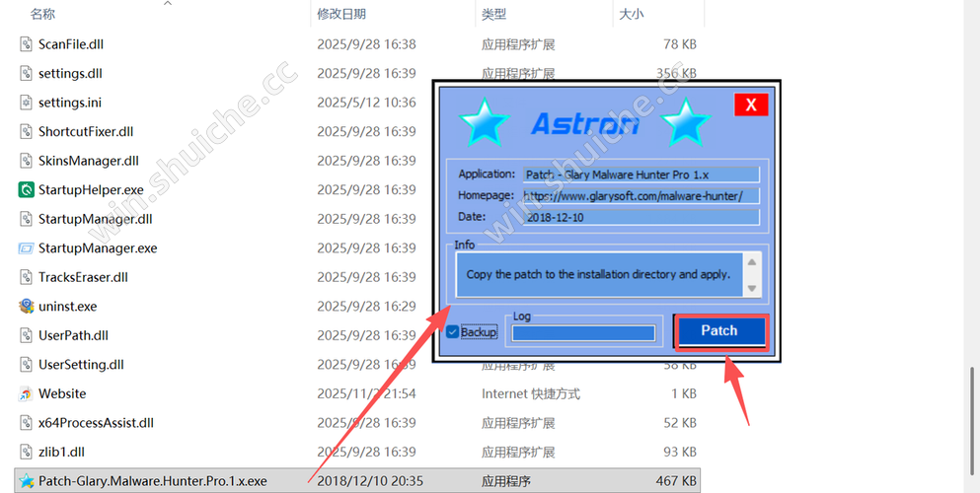The width and height of the screenshot is (980, 493).
Task: Close the Astron patch dialog
Action: [750, 105]
